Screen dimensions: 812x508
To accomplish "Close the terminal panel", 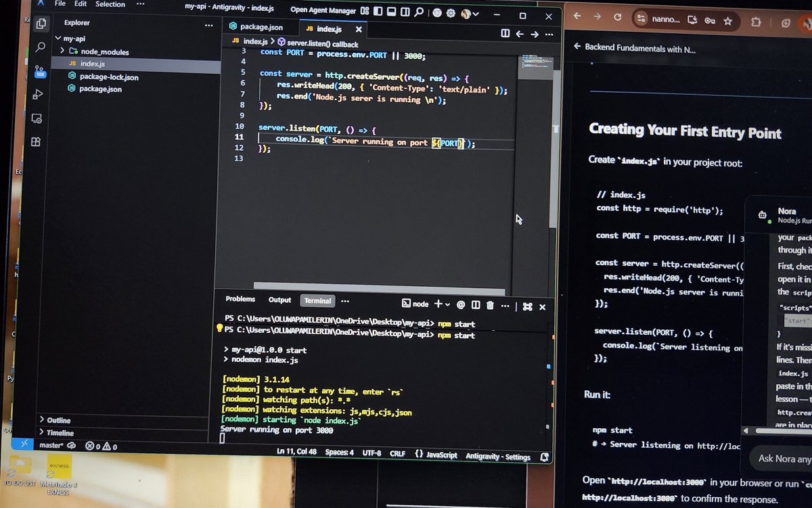I will (542, 307).
